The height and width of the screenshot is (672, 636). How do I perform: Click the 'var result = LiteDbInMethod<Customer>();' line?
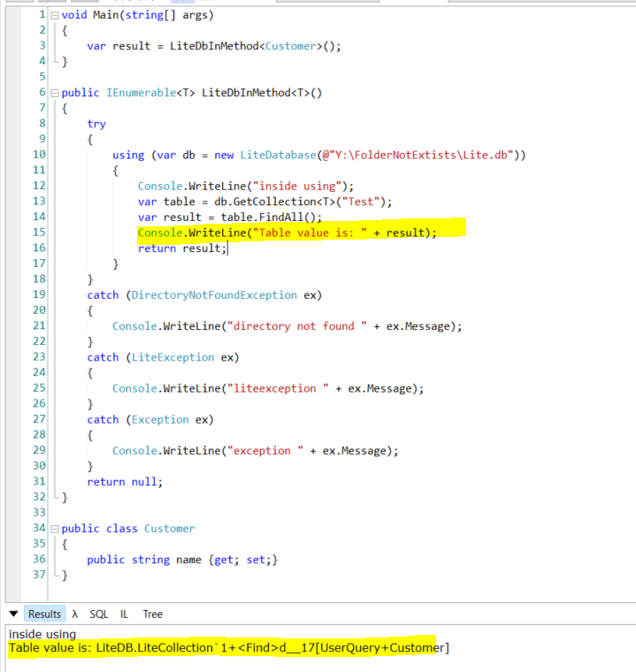tap(213, 46)
